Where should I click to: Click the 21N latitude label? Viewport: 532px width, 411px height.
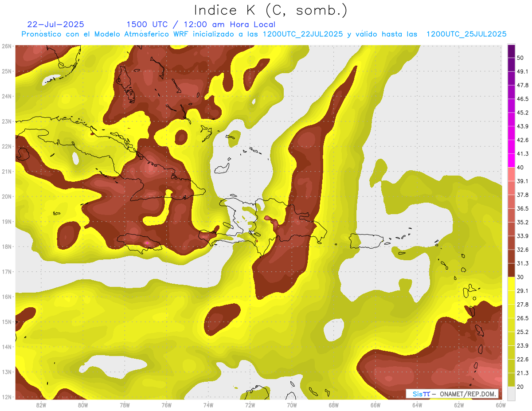7,172
